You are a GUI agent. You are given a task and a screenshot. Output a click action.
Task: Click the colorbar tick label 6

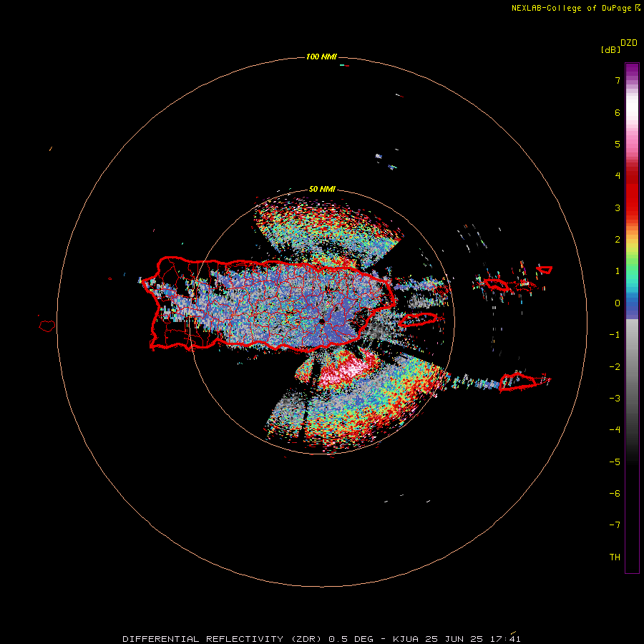618,112
